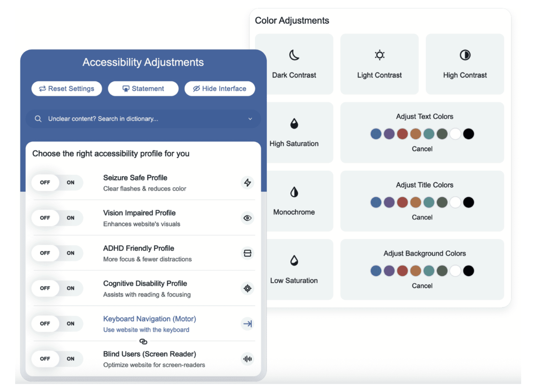Open the accessibility Statement button
Screen dimensions: 533x392
(143, 89)
